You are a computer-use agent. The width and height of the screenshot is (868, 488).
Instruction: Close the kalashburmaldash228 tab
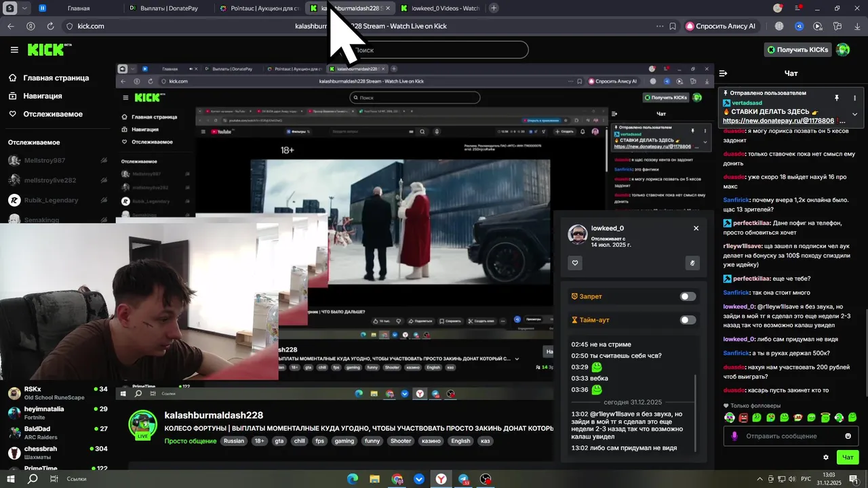click(x=387, y=8)
